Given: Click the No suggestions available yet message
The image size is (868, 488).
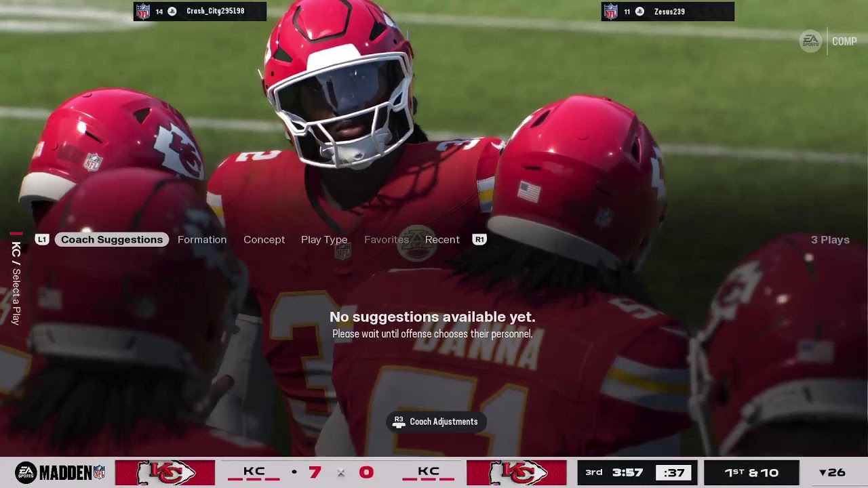Looking at the screenshot, I should point(433,317).
